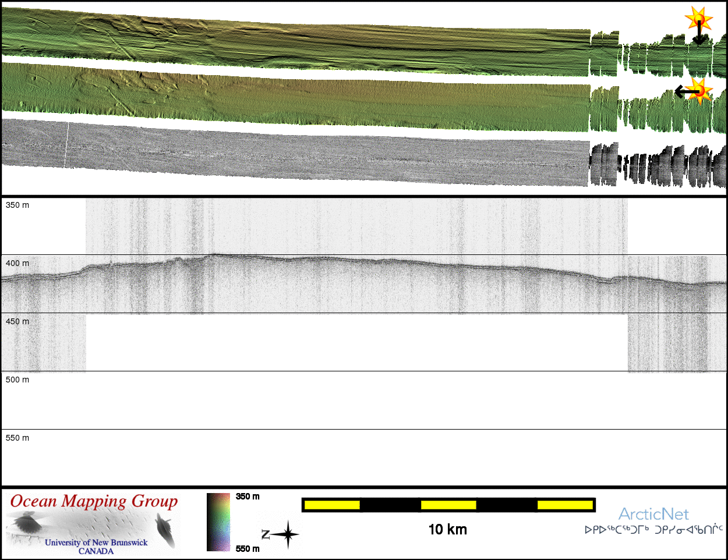Image resolution: width=728 pixels, height=560 pixels.
Task: Click the sun icon with downward arrow
Action: tap(699, 20)
